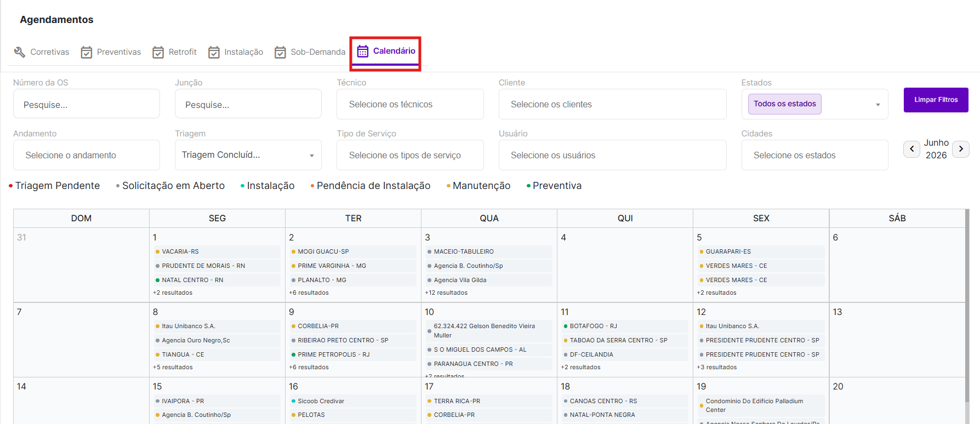Viewport: 980px width, 424px height.
Task: Click the calendar-check icon beside Preventivas
Action: pyautogui.click(x=87, y=52)
